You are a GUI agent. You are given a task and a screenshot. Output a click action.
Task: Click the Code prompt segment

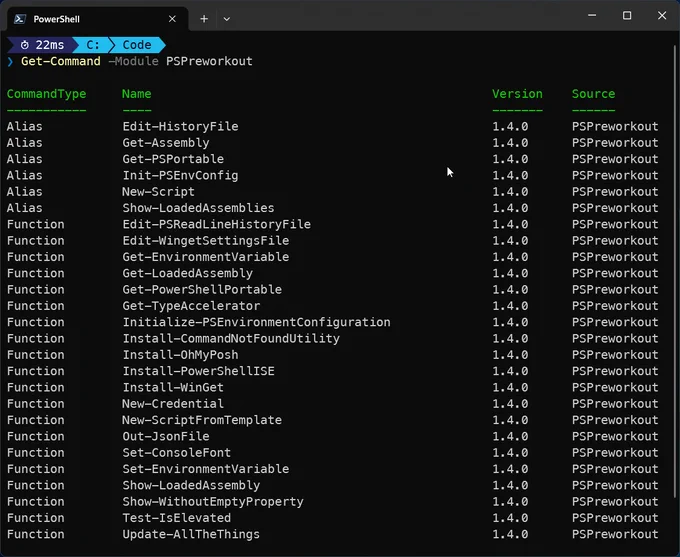pos(137,45)
